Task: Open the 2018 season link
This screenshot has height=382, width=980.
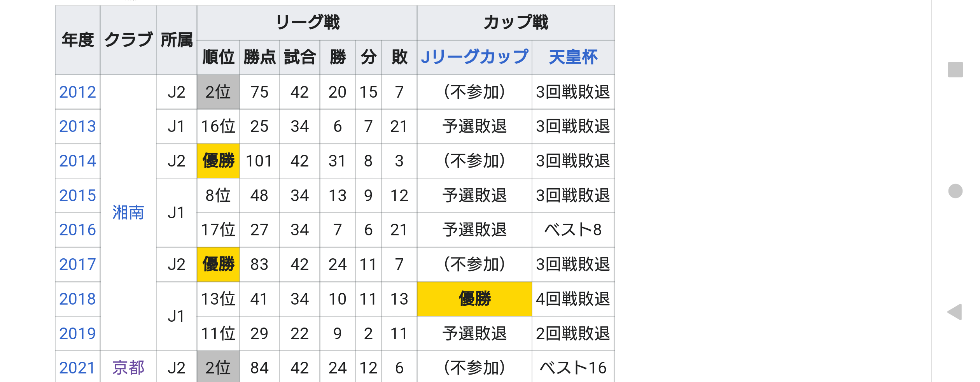Action: click(77, 299)
